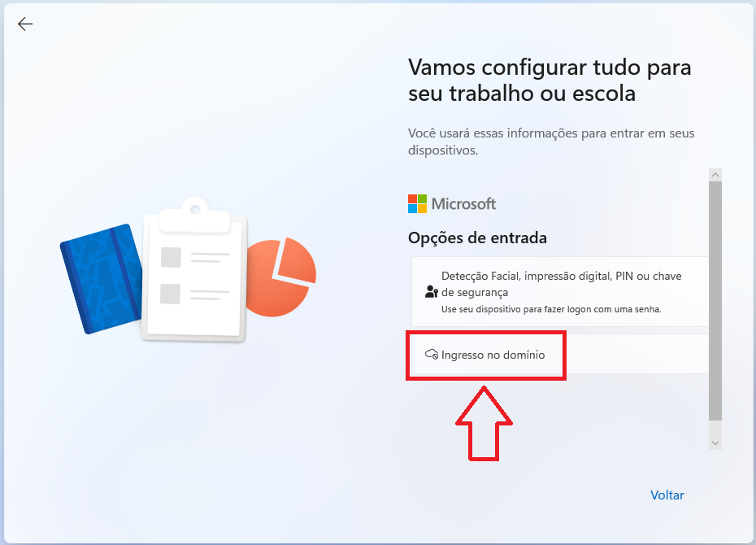This screenshot has height=545, width=756.
Task: Click the Vamos configurar tudo heading
Action: pos(550,80)
